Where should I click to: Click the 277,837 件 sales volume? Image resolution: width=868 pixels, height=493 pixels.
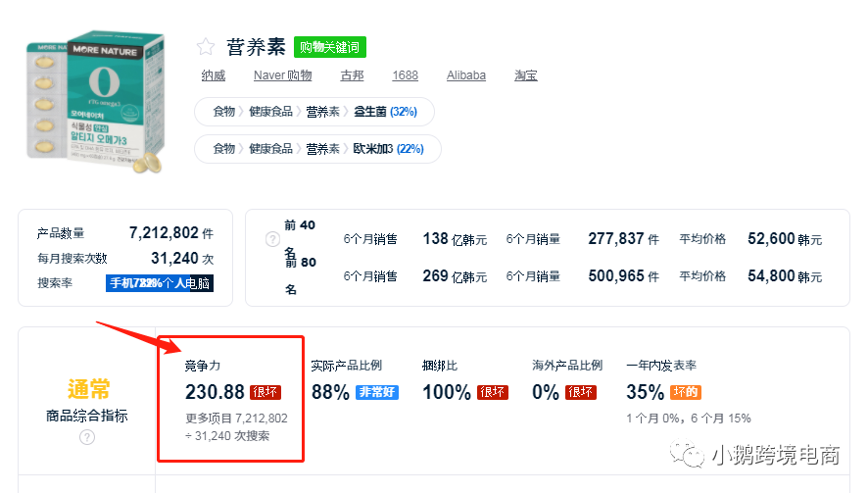pyautogui.click(x=623, y=239)
